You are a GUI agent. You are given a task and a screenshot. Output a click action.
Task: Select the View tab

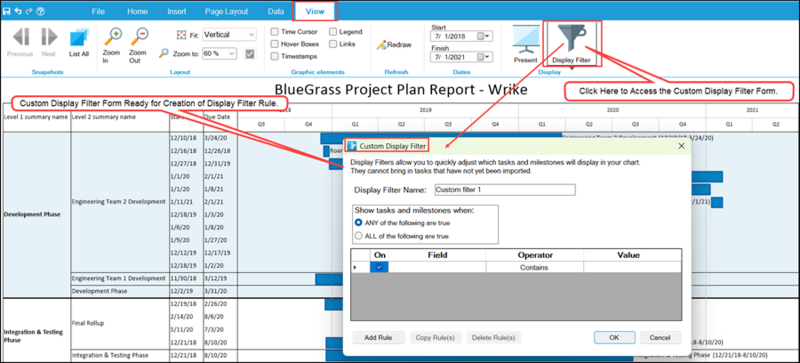pos(315,11)
